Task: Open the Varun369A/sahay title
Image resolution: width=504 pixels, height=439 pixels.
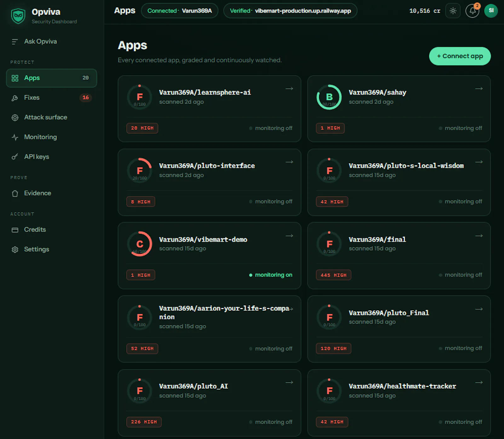Action: 377,93
